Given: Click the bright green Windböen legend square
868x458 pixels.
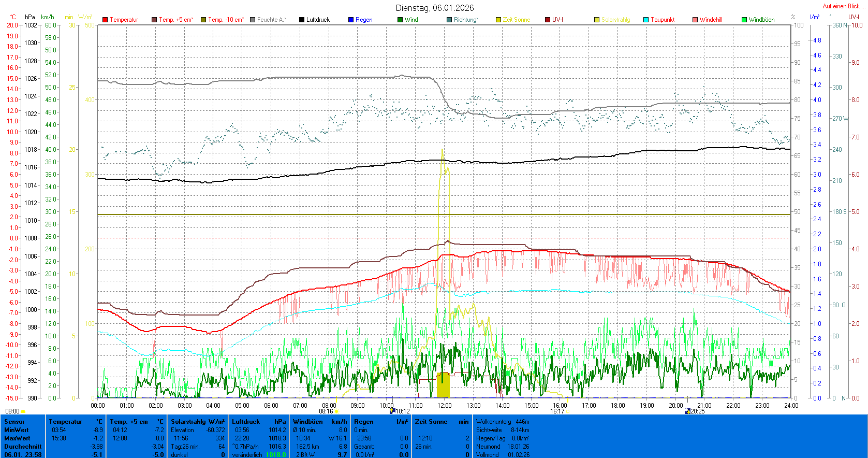Looking at the screenshot, I should pyautogui.click(x=744, y=20).
